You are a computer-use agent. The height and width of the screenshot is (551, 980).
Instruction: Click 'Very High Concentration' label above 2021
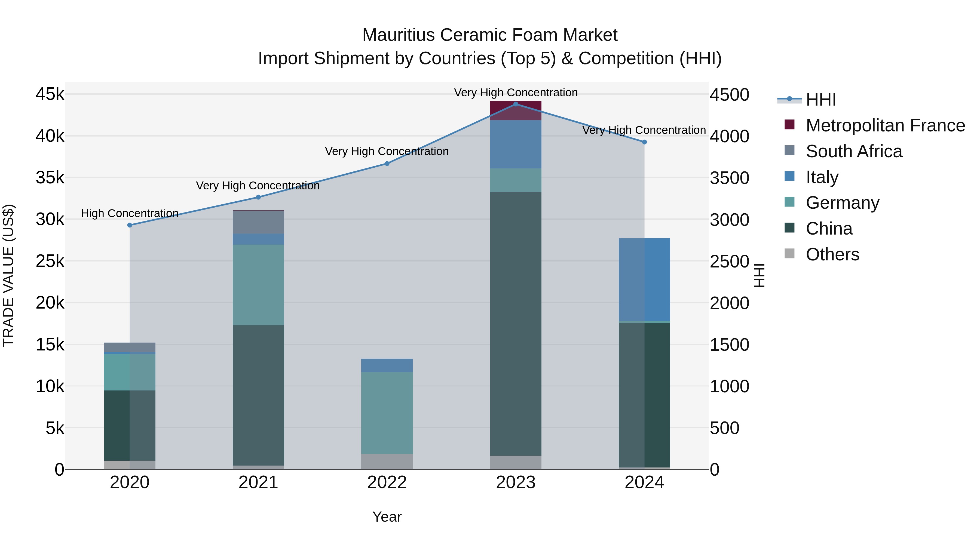coord(258,186)
